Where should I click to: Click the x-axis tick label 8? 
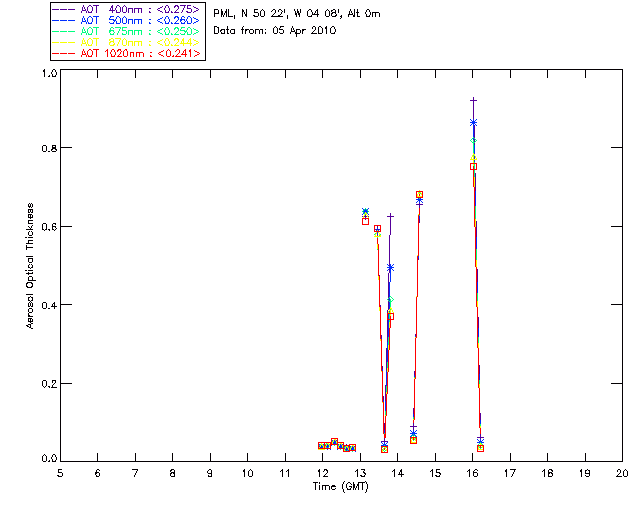coord(173,473)
